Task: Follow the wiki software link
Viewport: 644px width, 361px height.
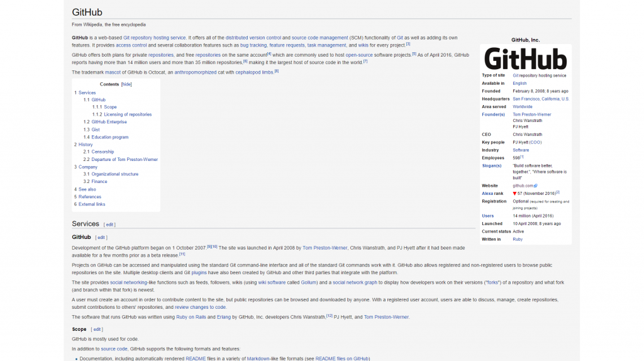Action: (x=272, y=282)
